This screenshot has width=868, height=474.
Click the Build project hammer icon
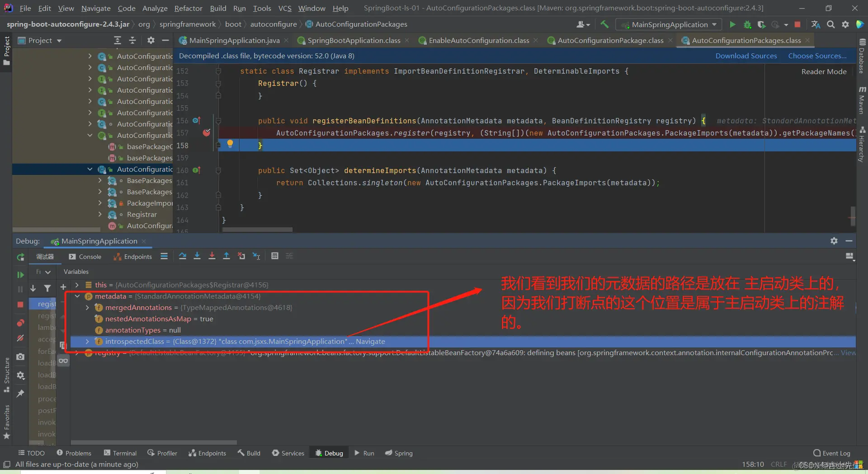(x=604, y=24)
